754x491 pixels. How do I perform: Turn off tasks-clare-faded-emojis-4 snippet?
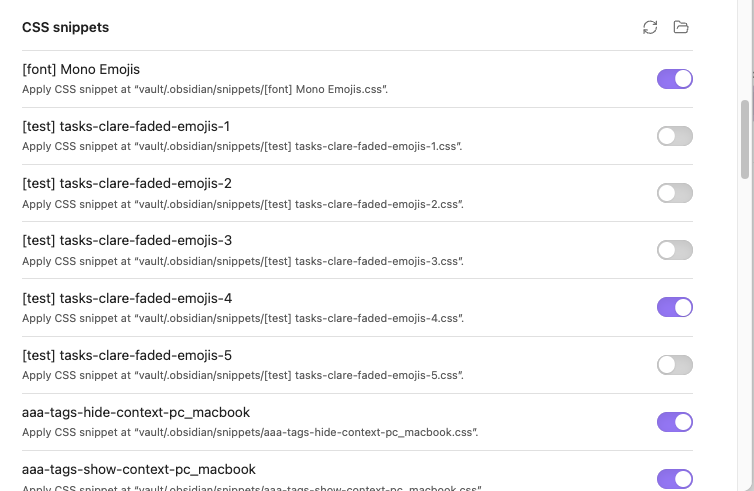point(675,307)
